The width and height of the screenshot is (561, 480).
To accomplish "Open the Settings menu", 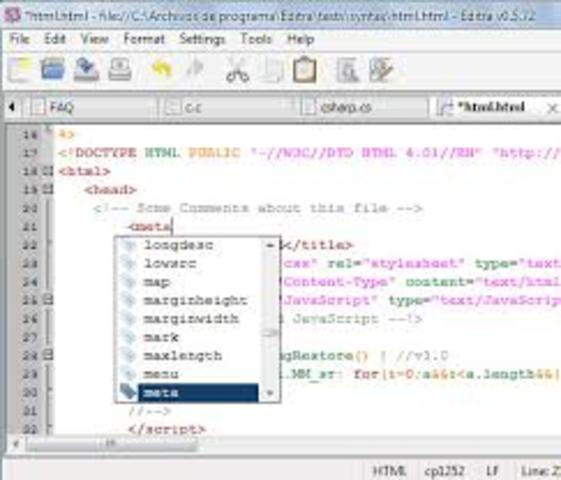I will pyautogui.click(x=202, y=39).
